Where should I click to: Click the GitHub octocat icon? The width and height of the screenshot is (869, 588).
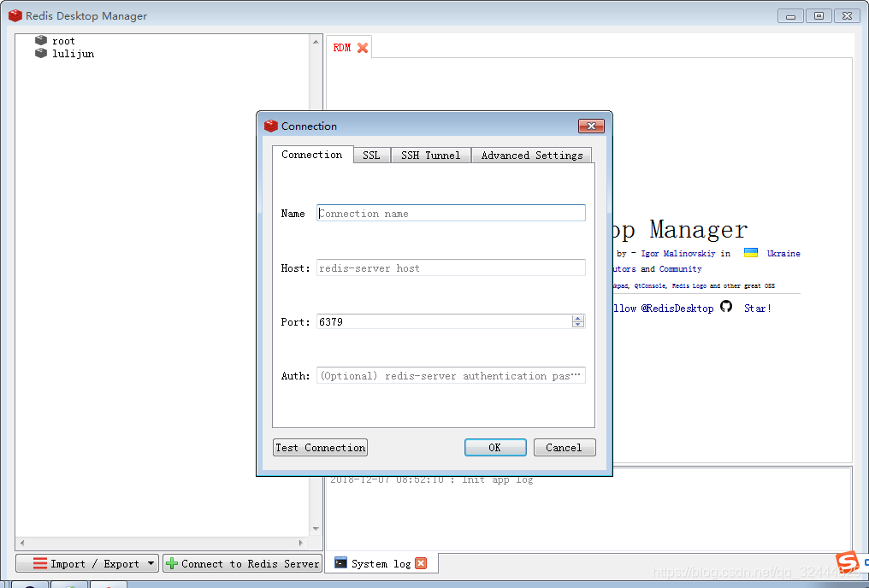click(726, 306)
